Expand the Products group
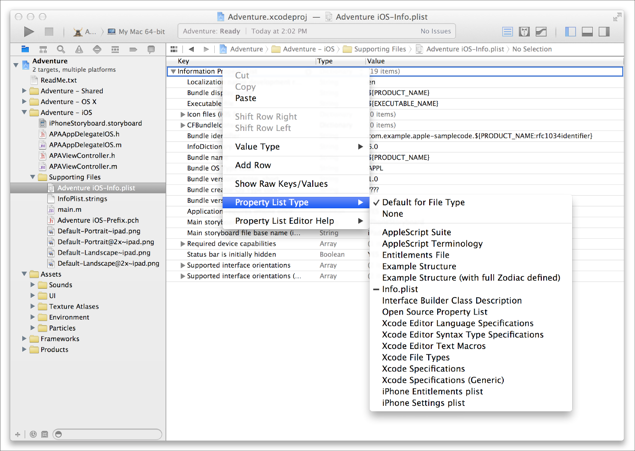This screenshot has height=451, width=635. [x=24, y=349]
